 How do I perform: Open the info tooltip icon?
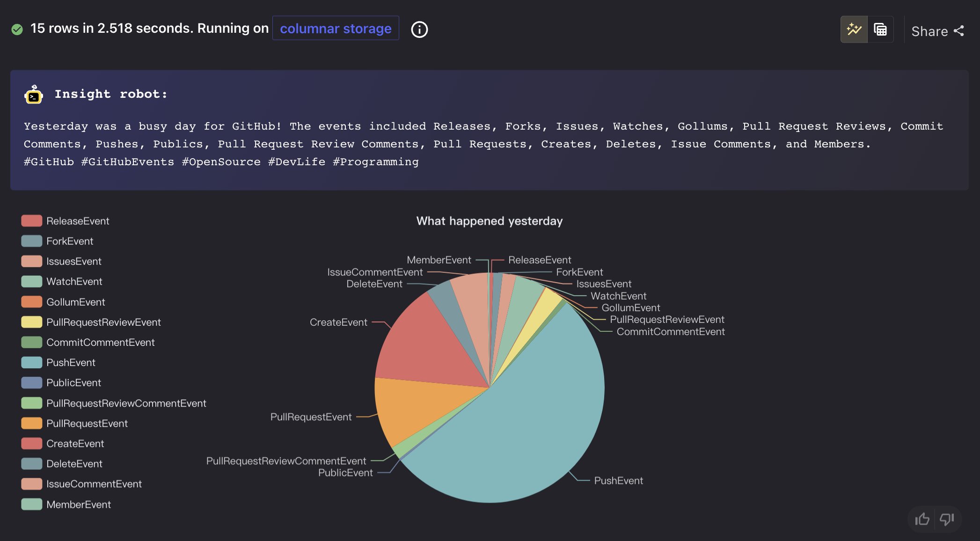[419, 29]
